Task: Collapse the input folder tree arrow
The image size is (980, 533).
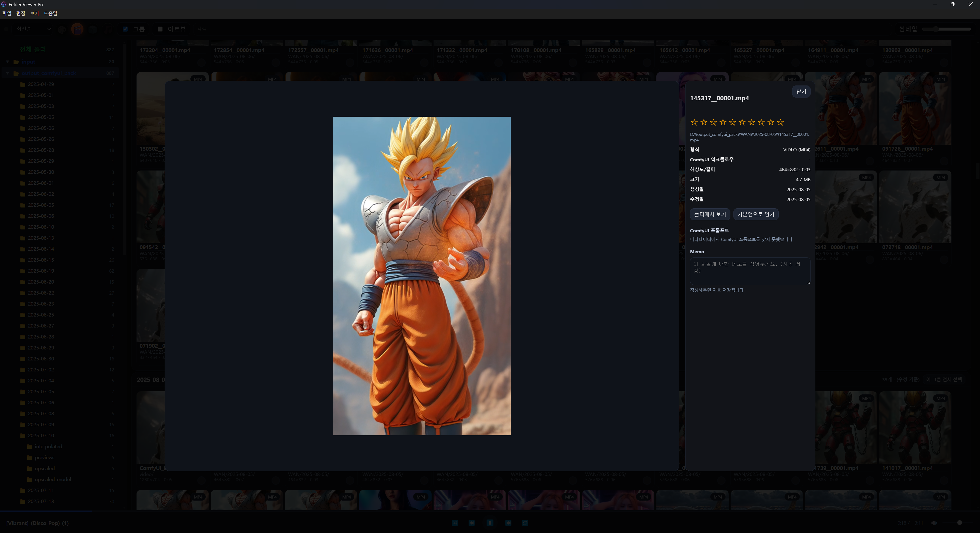Action: (8, 62)
